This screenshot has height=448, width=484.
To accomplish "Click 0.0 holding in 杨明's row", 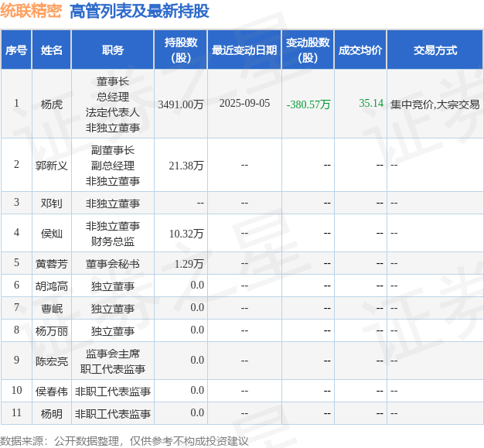I will coord(197,412).
